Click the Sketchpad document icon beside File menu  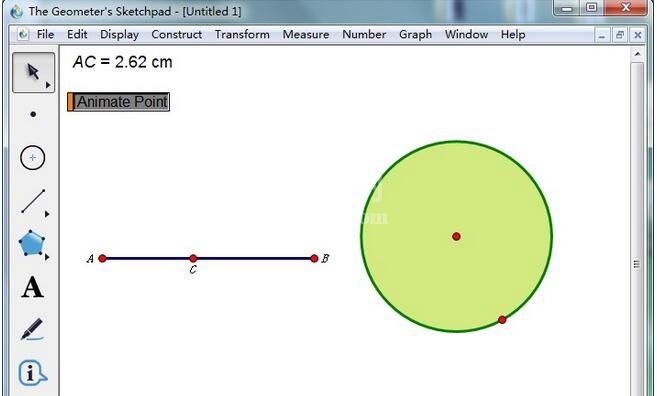click(23, 34)
